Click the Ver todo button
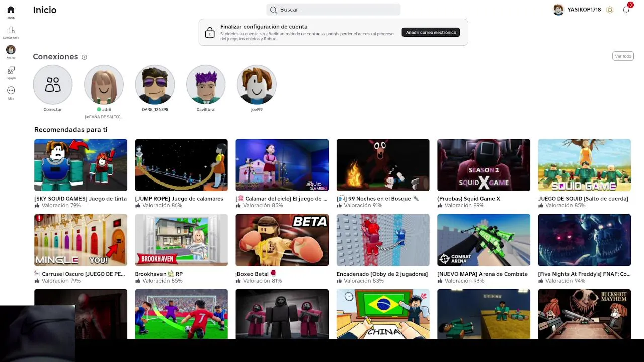 [x=623, y=56]
